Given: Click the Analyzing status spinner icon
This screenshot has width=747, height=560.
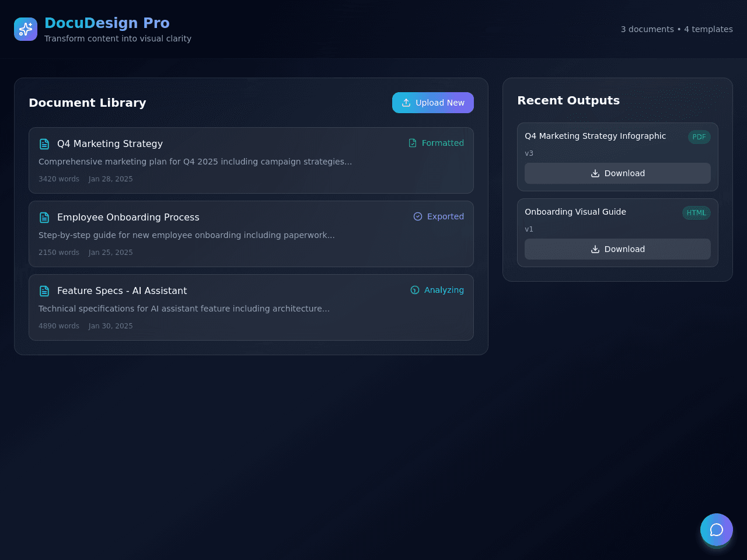Looking at the screenshot, I should tap(415, 290).
